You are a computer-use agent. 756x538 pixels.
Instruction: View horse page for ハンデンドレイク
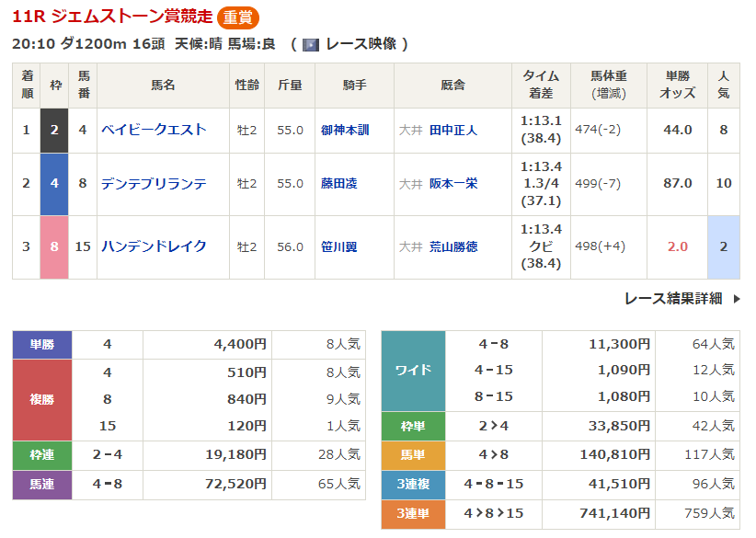coord(154,246)
